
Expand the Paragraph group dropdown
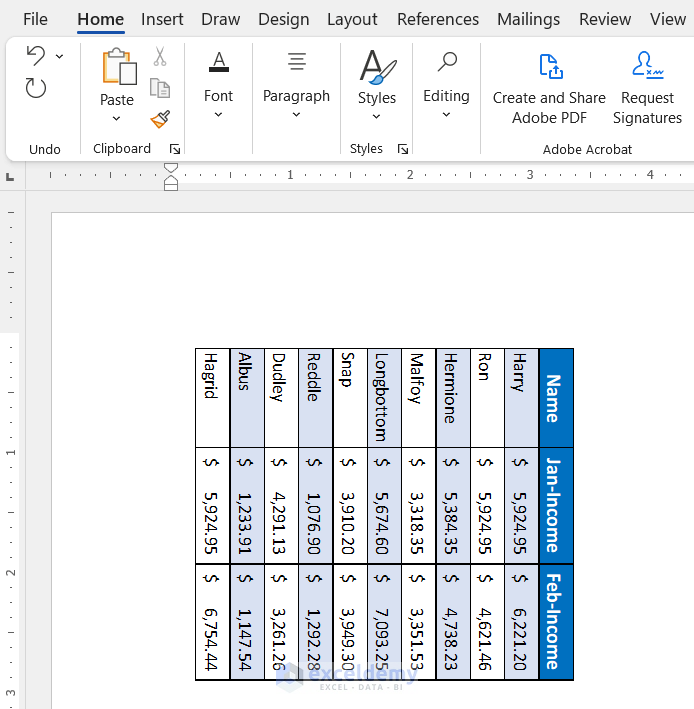[296, 114]
